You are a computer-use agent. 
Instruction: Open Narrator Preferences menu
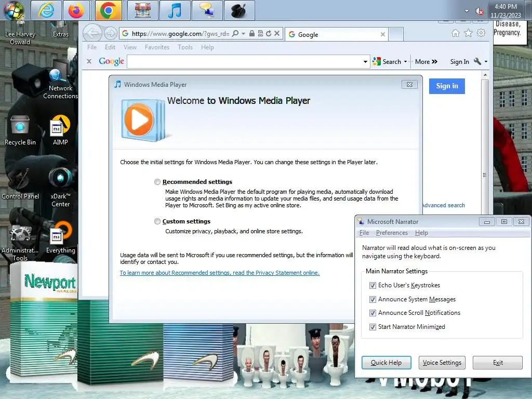point(392,233)
